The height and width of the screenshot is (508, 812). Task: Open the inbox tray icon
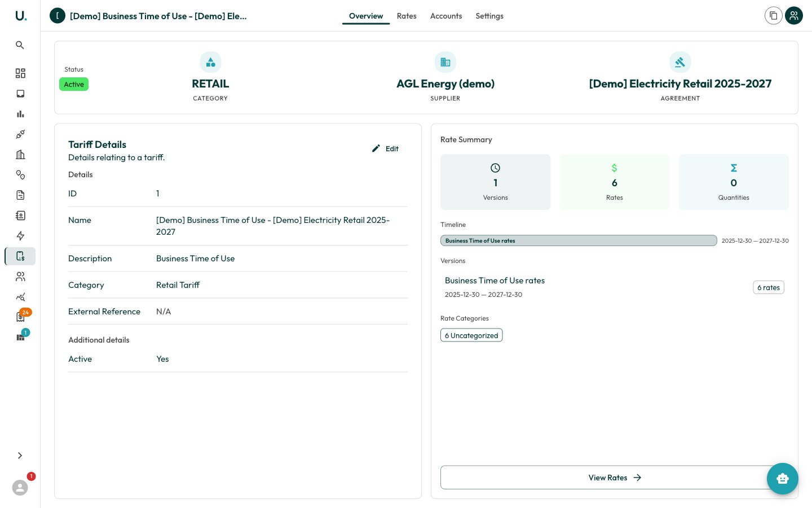click(x=20, y=94)
